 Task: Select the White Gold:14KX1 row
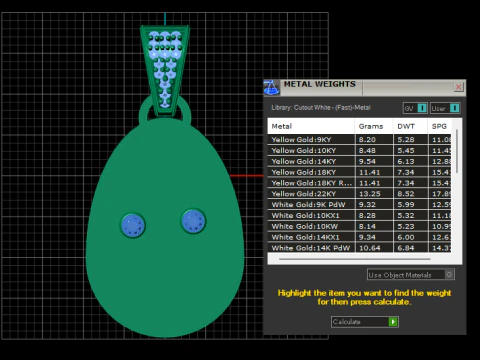pos(359,237)
